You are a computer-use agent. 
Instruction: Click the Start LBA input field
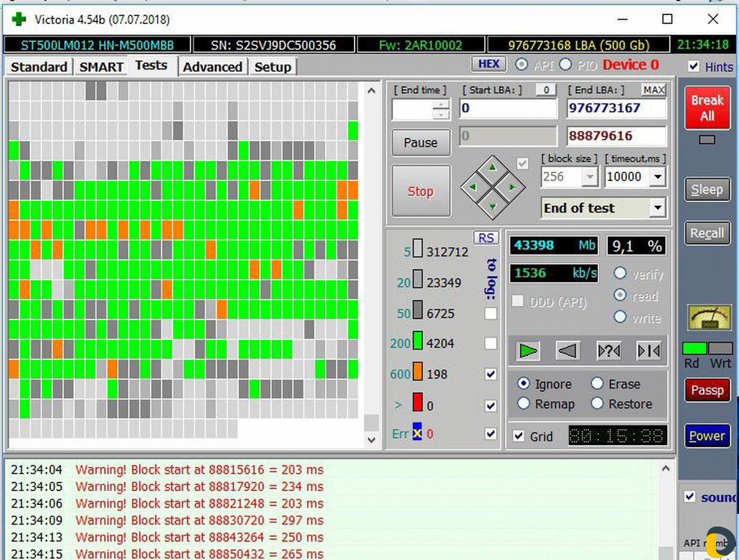507,108
